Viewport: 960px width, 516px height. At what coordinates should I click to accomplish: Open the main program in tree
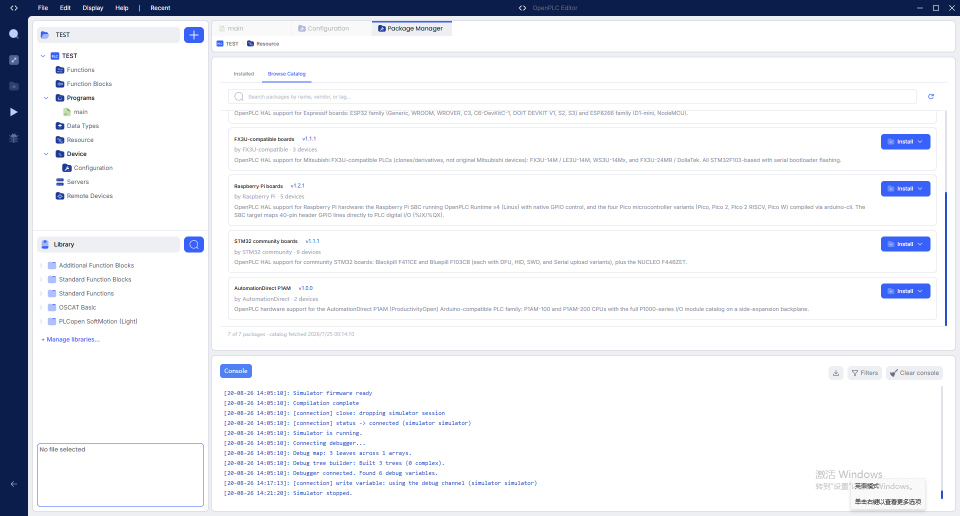tap(80, 112)
